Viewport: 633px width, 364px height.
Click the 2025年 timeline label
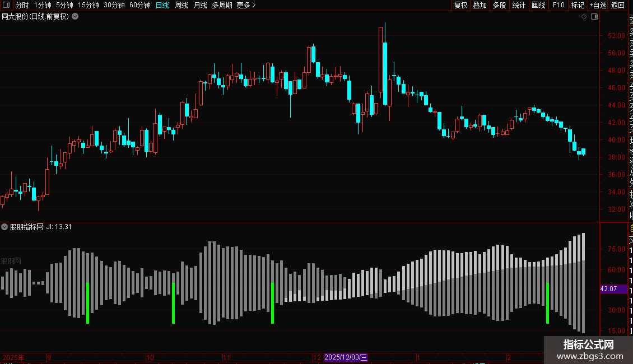pyautogui.click(x=13, y=357)
